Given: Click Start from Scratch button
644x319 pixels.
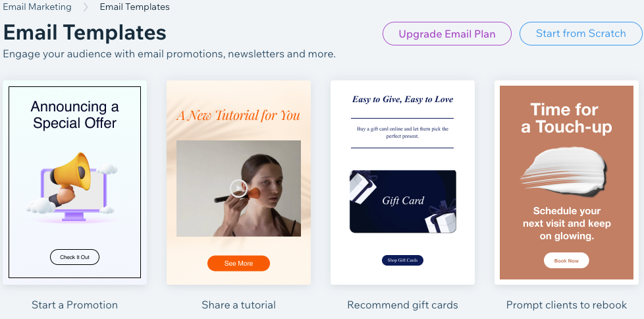Looking at the screenshot, I should click(581, 34).
